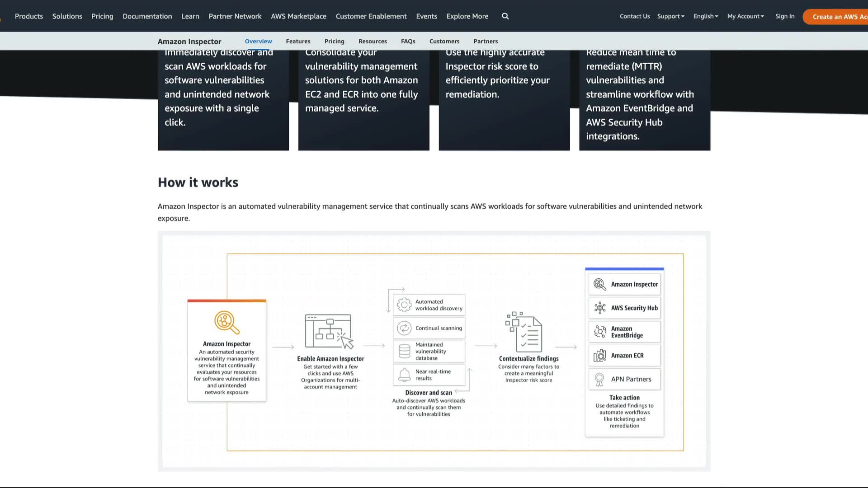Click the Create an AWS Account button
Image resolution: width=868 pixels, height=488 pixels.
click(836, 17)
